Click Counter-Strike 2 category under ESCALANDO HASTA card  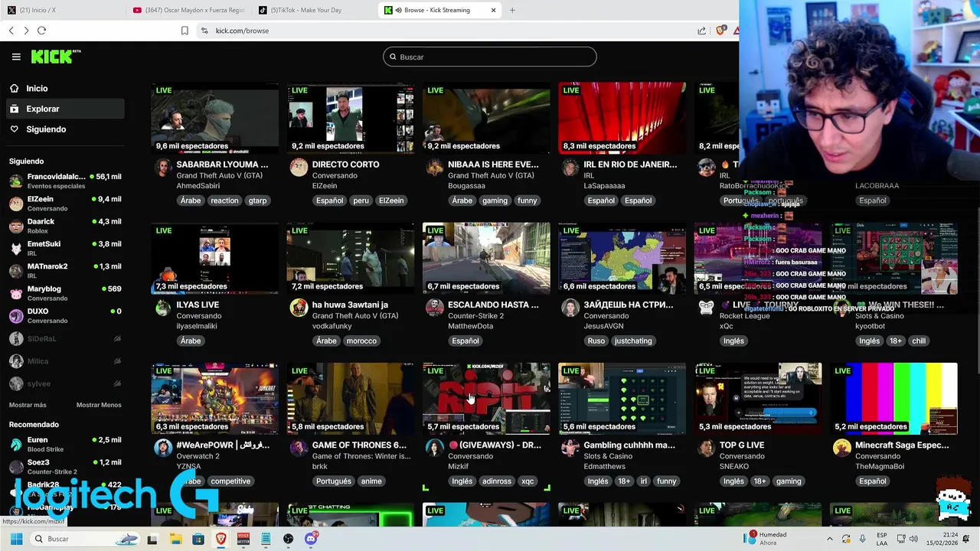coord(475,316)
